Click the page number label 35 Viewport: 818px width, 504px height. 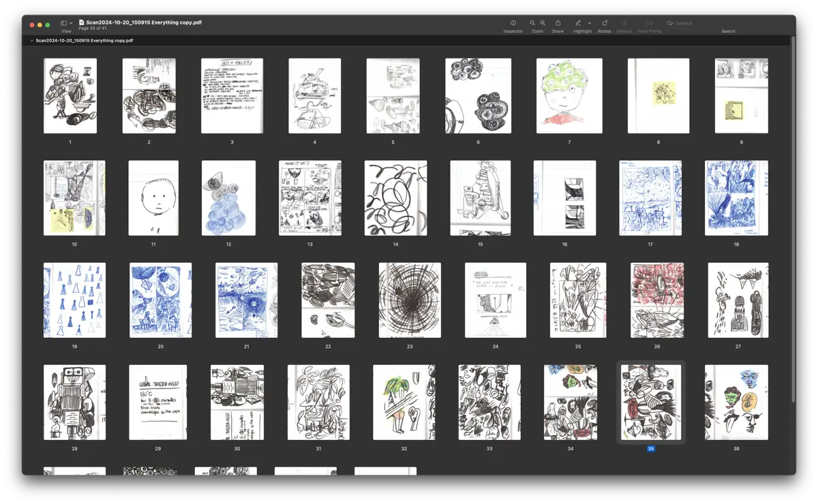pos(651,449)
